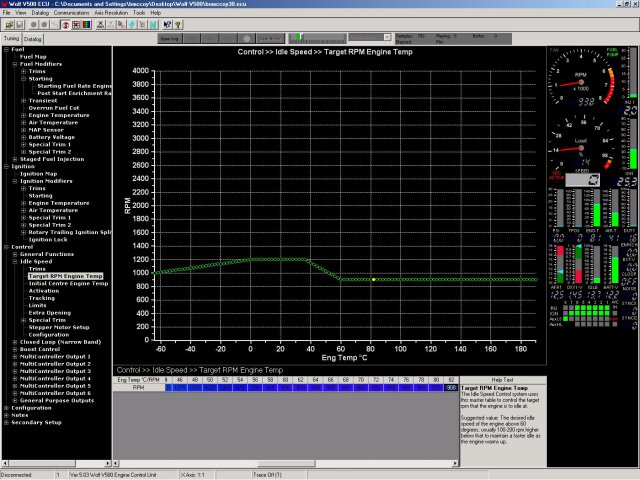640x480 pixels.
Task: Select Ignition Map in the tree
Action: point(38,173)
